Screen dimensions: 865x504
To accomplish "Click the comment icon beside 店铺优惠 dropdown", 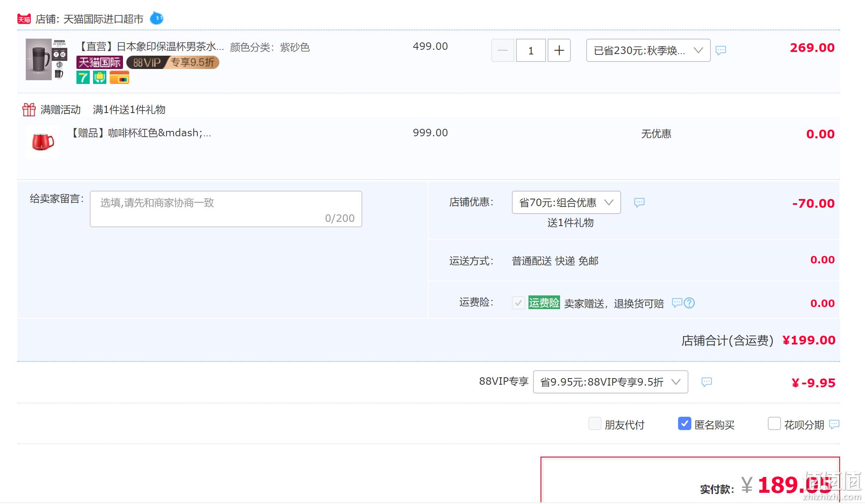I will click(x=639, y=202).
